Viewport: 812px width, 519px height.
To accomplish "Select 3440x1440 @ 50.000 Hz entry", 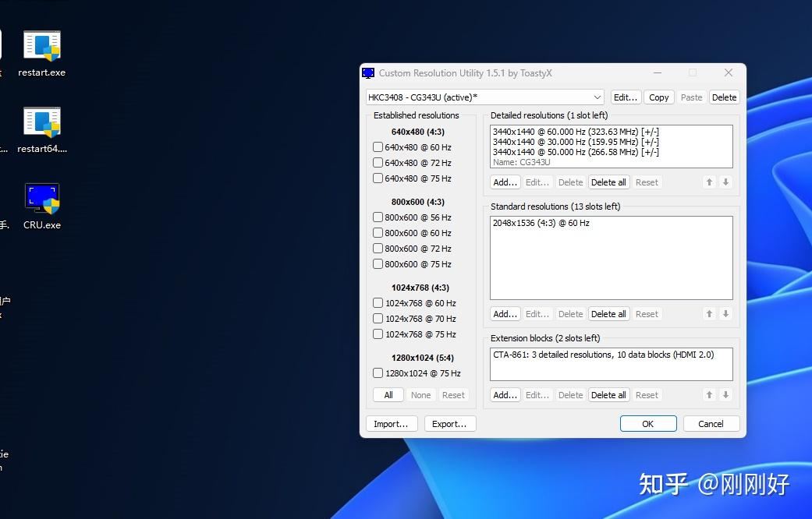I will tap(611, 152).
